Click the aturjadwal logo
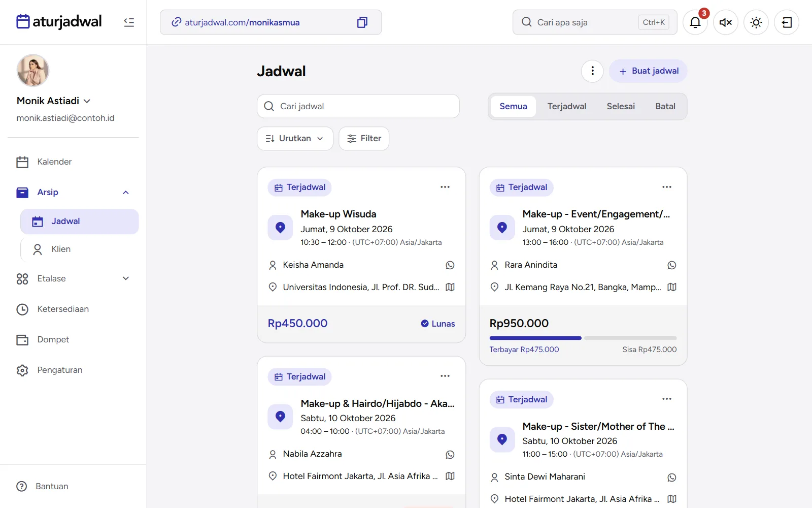 tap(59, 21)
